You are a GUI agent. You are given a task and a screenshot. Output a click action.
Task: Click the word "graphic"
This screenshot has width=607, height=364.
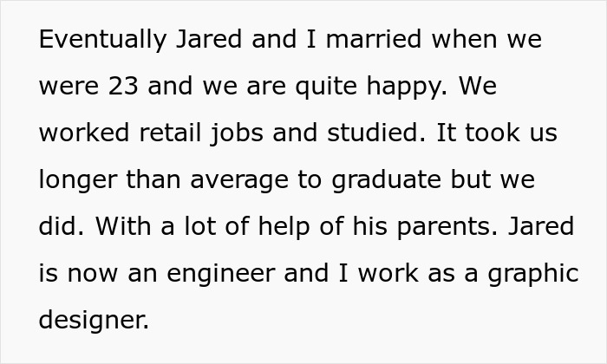point(533,274)
